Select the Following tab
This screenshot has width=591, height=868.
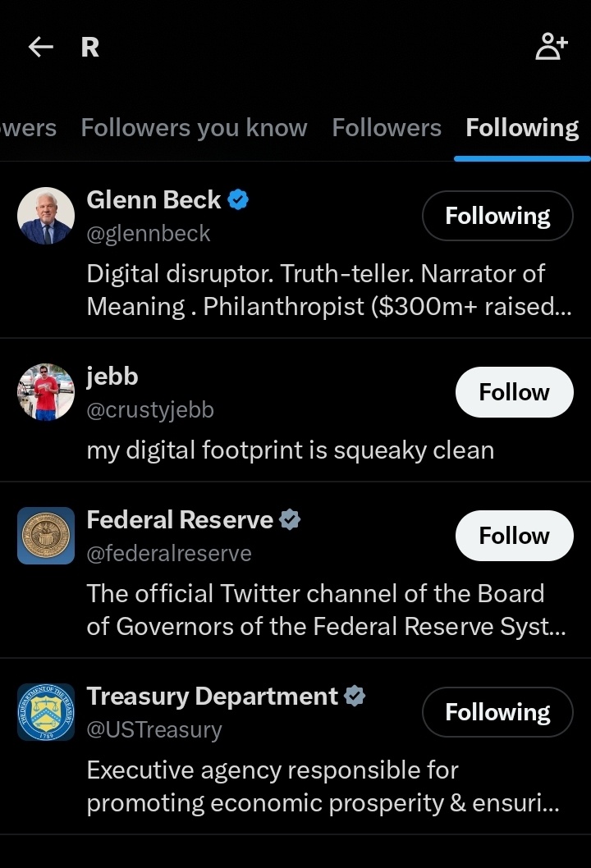point(522,128)
